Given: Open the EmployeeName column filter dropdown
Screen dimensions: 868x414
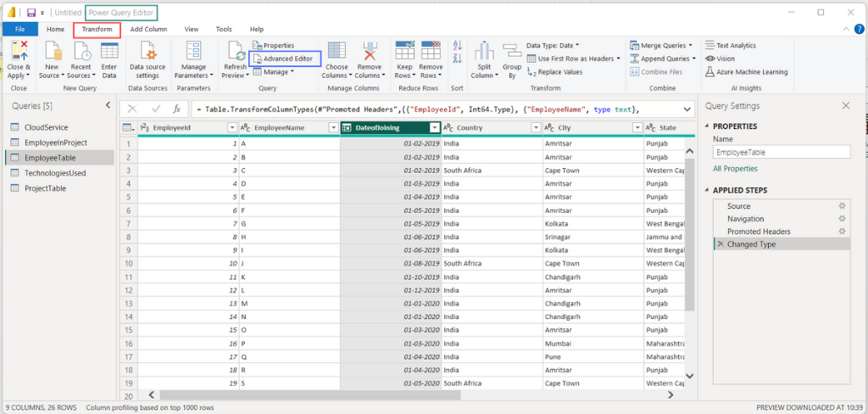Looking at the screenshot, I should 333,128.
